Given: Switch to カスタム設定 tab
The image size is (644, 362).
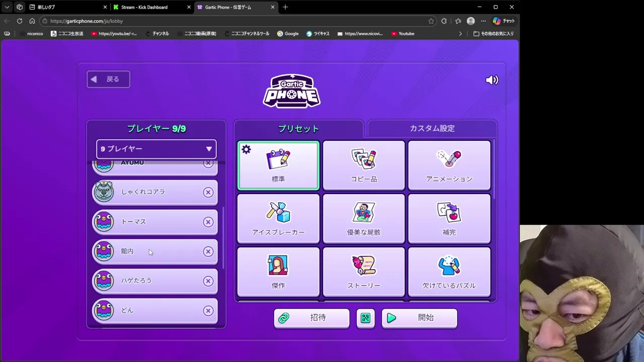Looking at the screenshot, I should (x=432, y=128).
